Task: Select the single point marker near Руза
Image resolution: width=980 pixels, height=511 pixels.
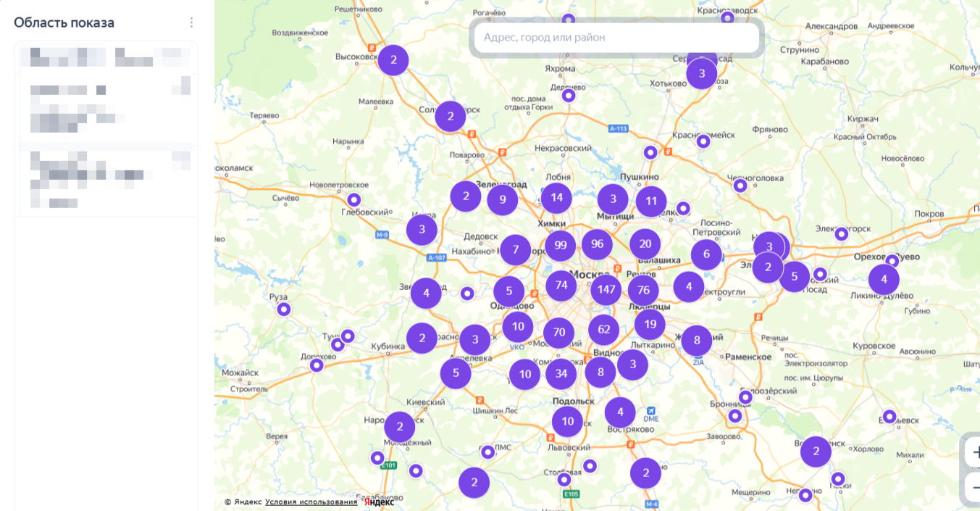Action: pyautogui.click(x=284, y=309)
